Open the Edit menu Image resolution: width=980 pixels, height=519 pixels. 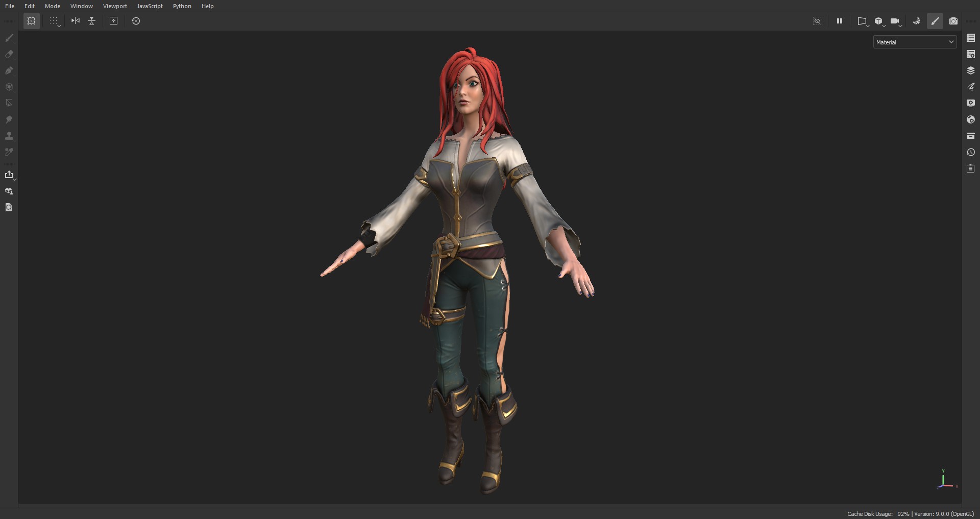click(x=30, y=6)
